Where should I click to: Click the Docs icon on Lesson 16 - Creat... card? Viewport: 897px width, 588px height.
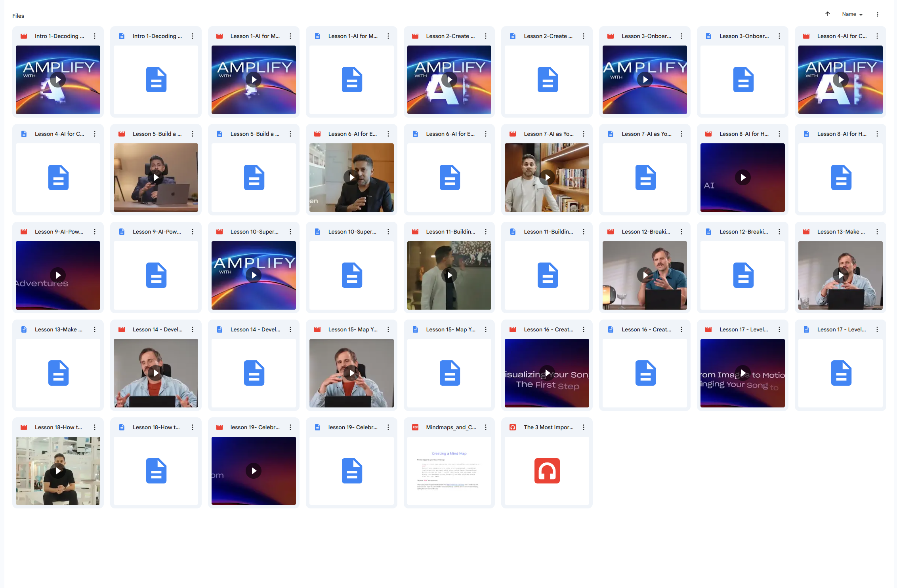(610, 329)
